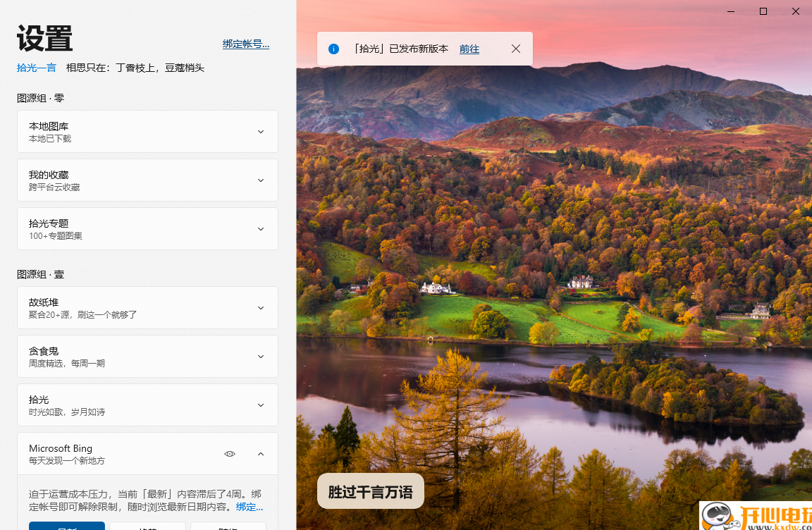Viewport: 812px width, 530px height.
Task: Select the blue 最新 button under Microsoft Bing
Action: [x=68, y=527]
